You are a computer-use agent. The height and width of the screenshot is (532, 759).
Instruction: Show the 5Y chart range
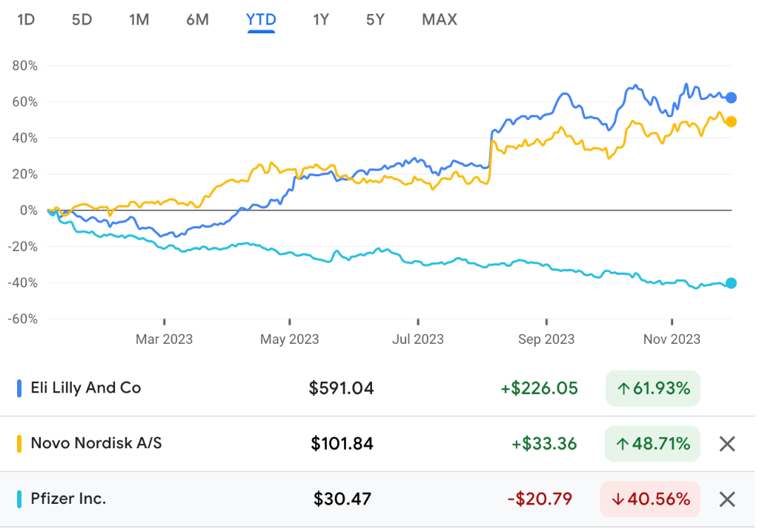pyautogui.click(x=375, y=20)
